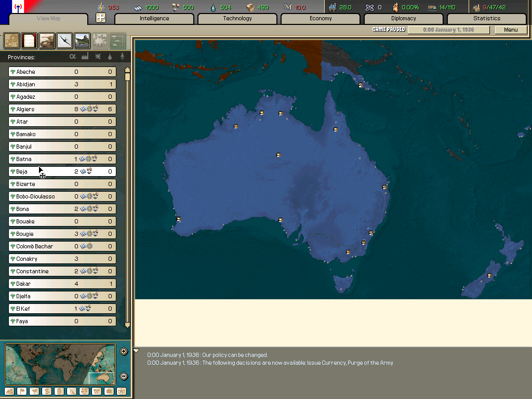Click the province list scrollbar down arrow
The image size is (532, 399).
127,325
